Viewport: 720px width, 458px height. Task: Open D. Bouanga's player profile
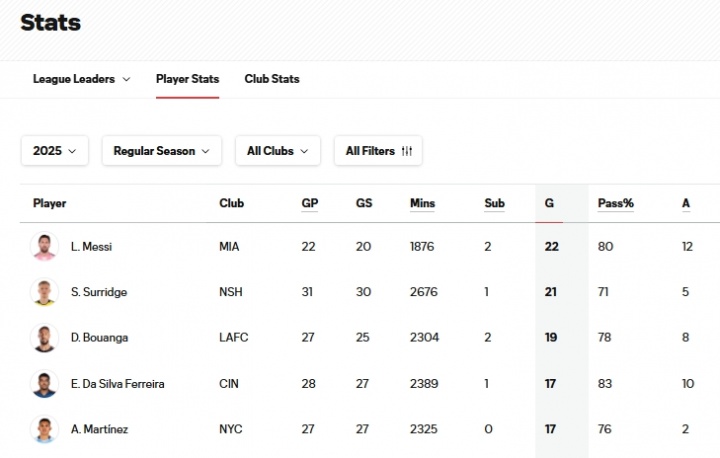coord(99,338)
